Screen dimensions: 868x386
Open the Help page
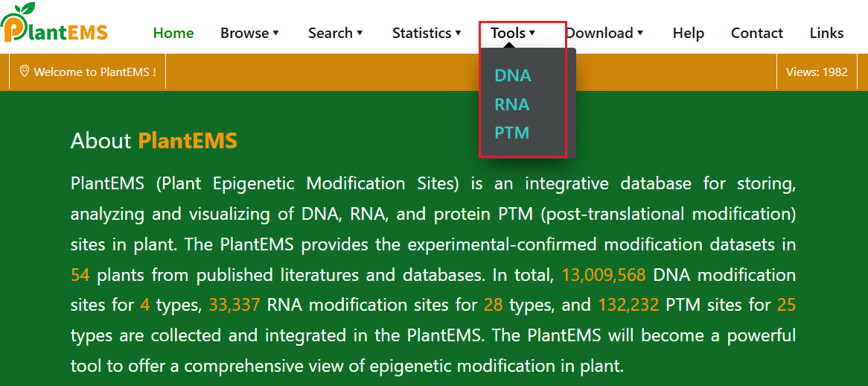click(688, 34)
